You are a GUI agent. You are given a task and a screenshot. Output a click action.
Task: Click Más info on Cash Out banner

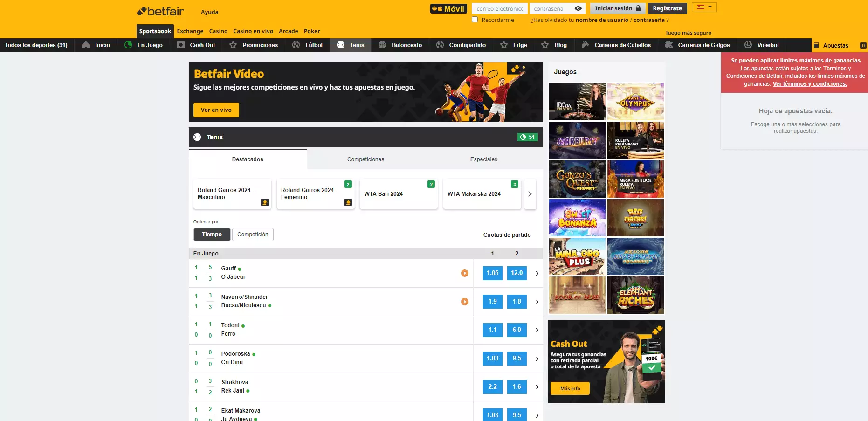coord(570,388)
